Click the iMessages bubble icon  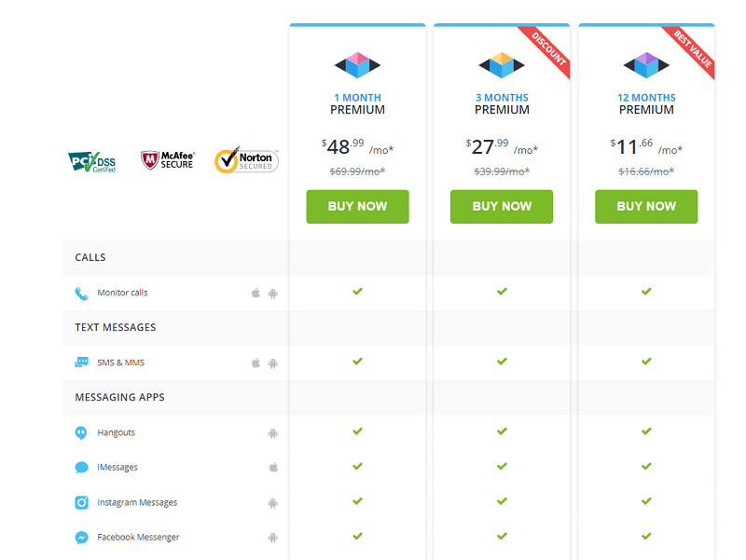pyautogui.click(x=81, y=468)
